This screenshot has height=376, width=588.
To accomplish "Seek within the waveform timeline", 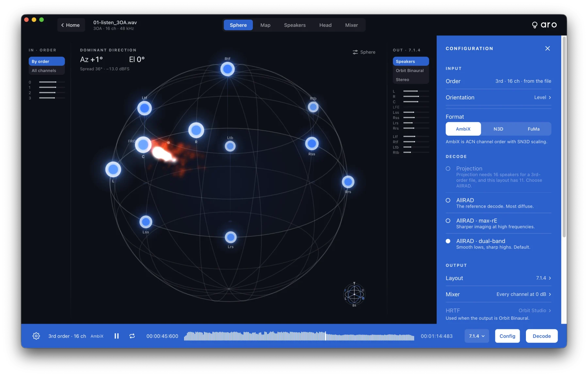I will [299, 336].
